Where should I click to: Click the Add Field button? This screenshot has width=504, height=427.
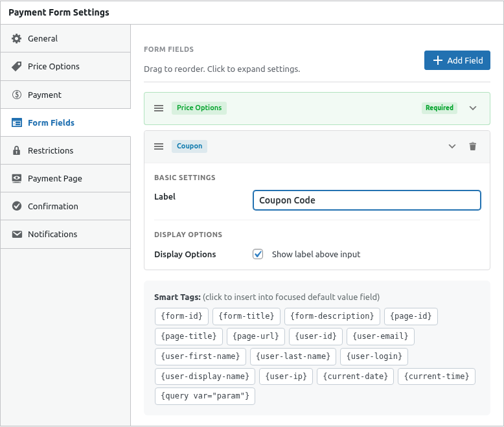tap(457, 60)
